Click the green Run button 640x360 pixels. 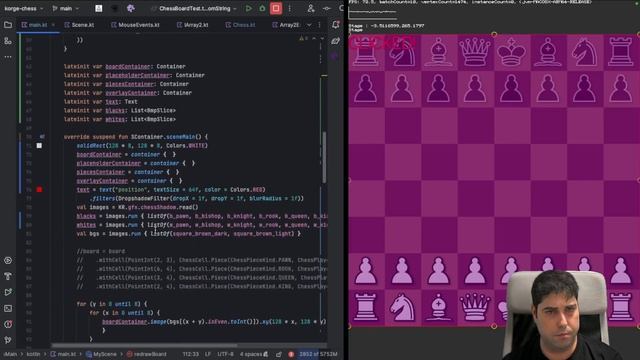(x=249, y=8)
